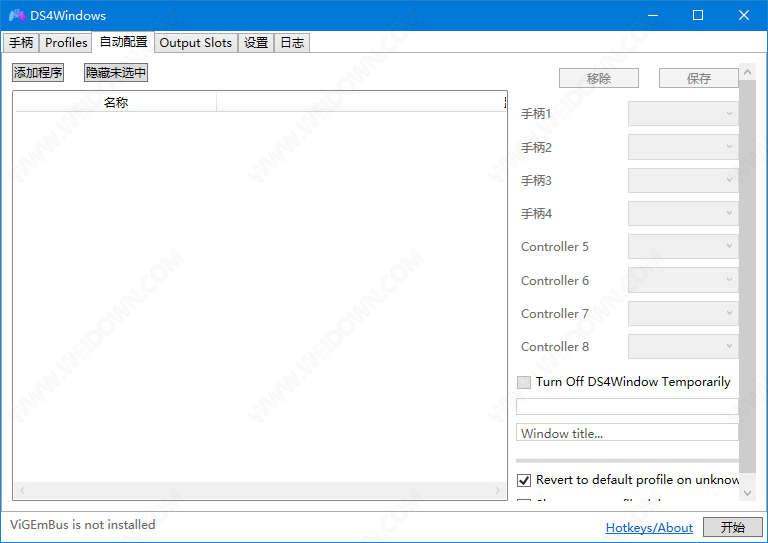Open the 设置 tab
The image size is (768, 543).
[256, 43]
